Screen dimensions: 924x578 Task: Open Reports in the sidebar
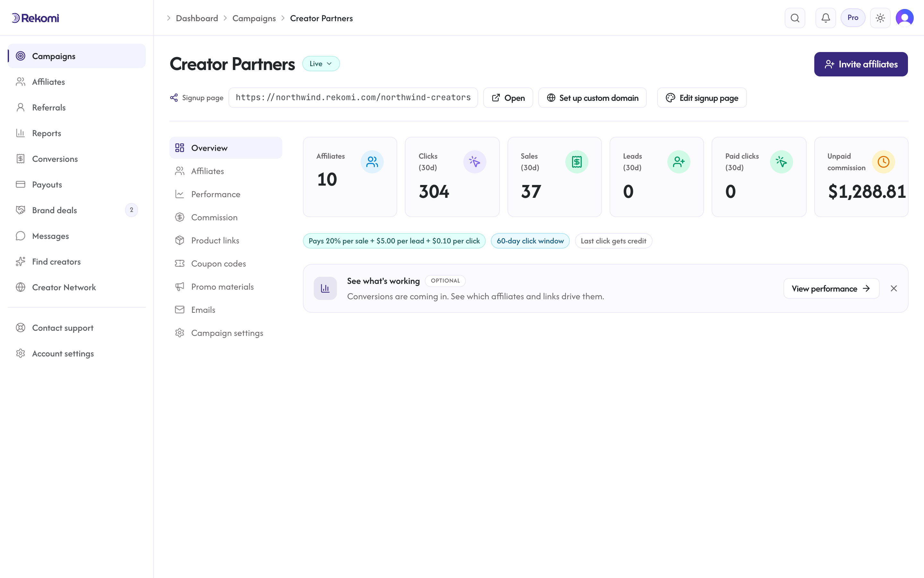click(x=76, y=133)
